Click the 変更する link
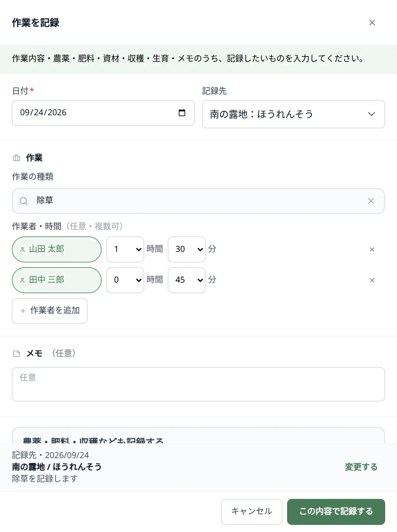397x532 pixels. 361,467
